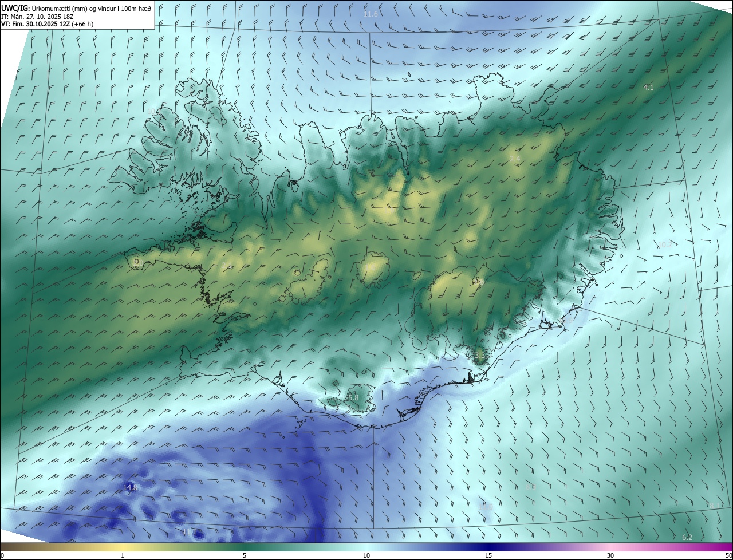
Task: Click the 10.2 value east of Iceland
Action: tap(664, 244)
